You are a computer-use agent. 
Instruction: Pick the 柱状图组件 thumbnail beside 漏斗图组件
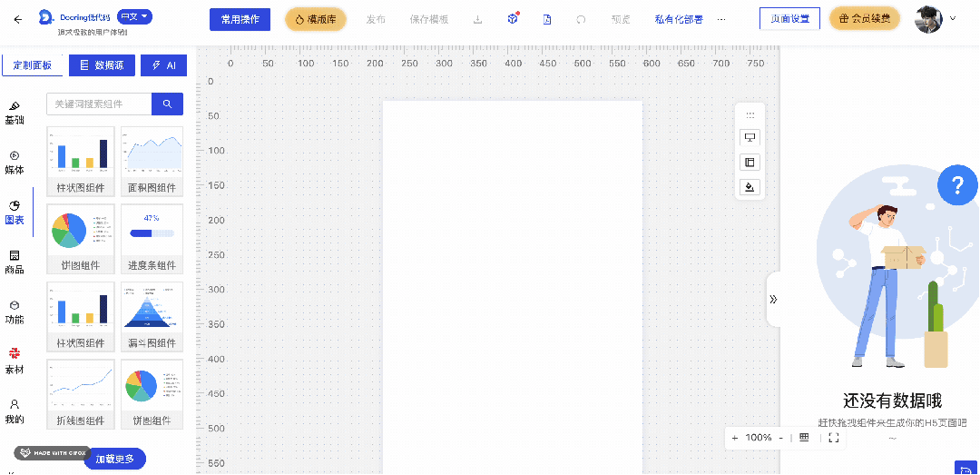81,317
